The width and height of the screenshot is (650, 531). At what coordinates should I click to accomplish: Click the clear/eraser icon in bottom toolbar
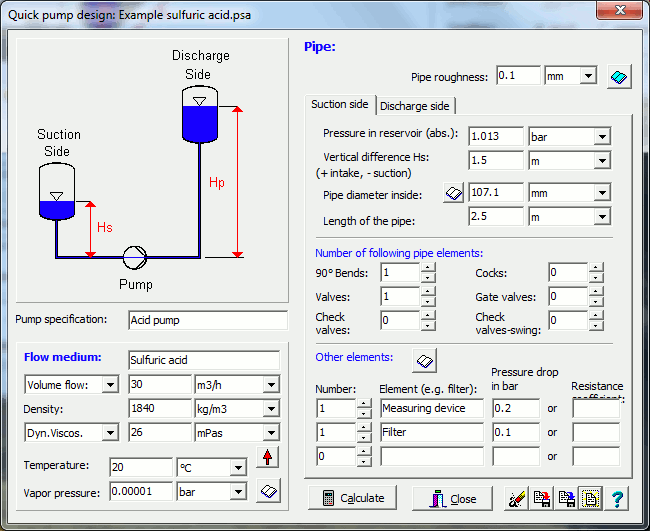coord(517,498)
